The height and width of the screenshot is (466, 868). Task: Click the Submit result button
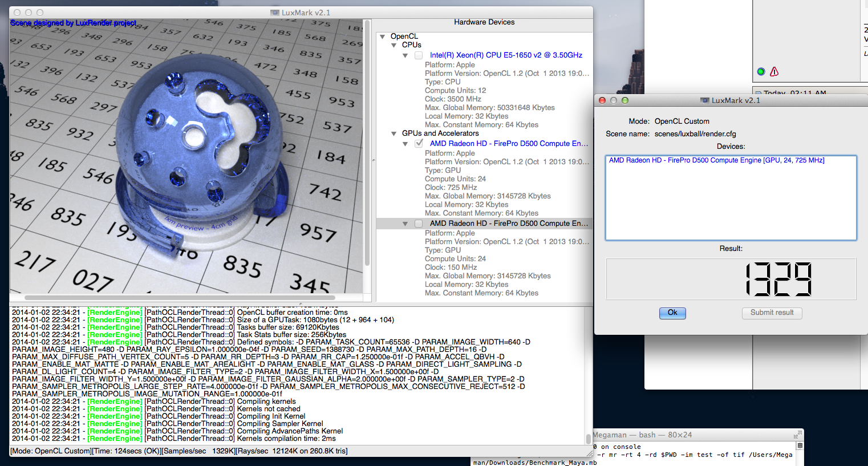[772, 313]
